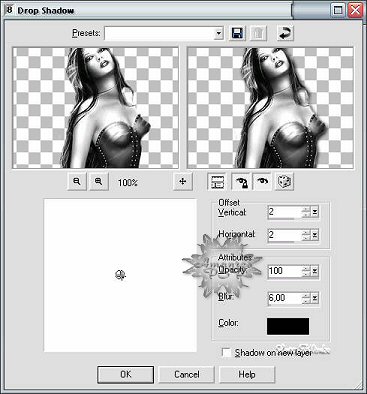Click the Horizontal offset value field
Screen dimensions: 367x394
coord(285,235)
